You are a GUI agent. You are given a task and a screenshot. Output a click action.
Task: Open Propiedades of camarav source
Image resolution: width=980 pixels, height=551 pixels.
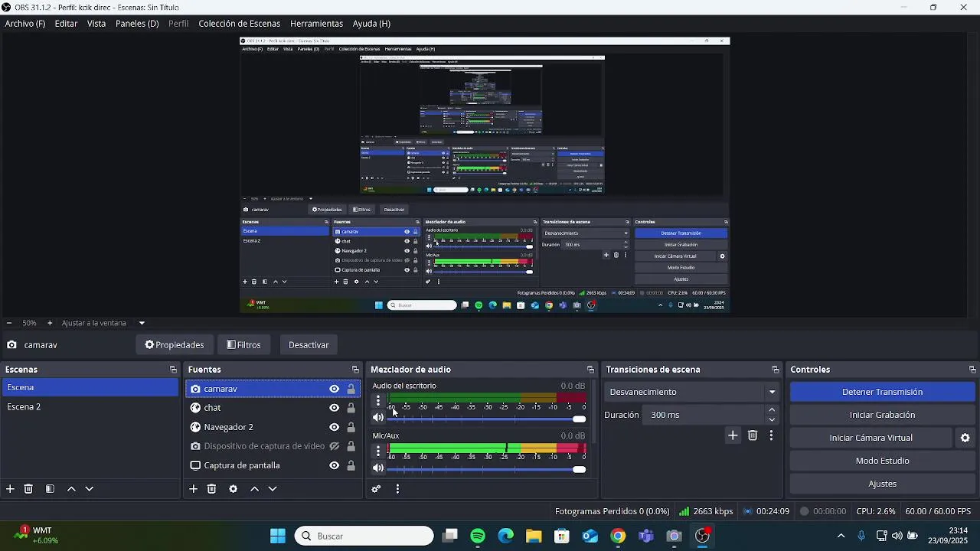[175, 345]
